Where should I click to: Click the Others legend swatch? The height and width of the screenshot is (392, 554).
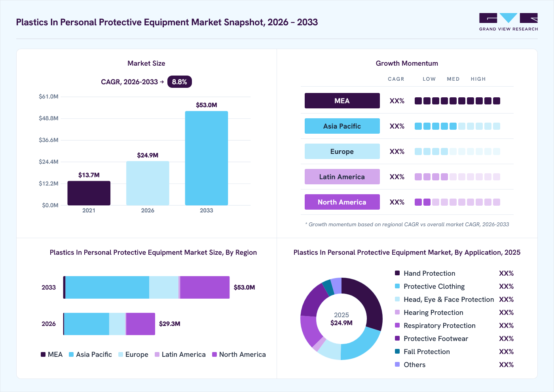397,364
